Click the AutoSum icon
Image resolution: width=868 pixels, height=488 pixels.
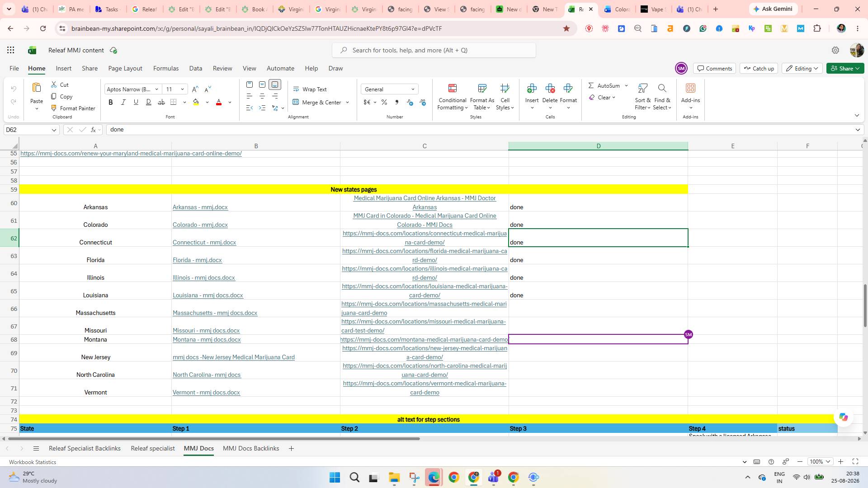tap(591, 86)
